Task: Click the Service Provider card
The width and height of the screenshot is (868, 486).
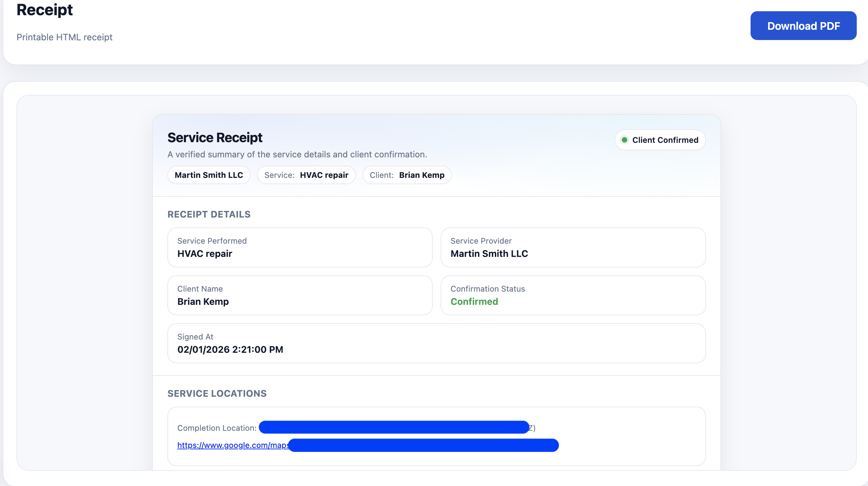Action: (573, 248)
